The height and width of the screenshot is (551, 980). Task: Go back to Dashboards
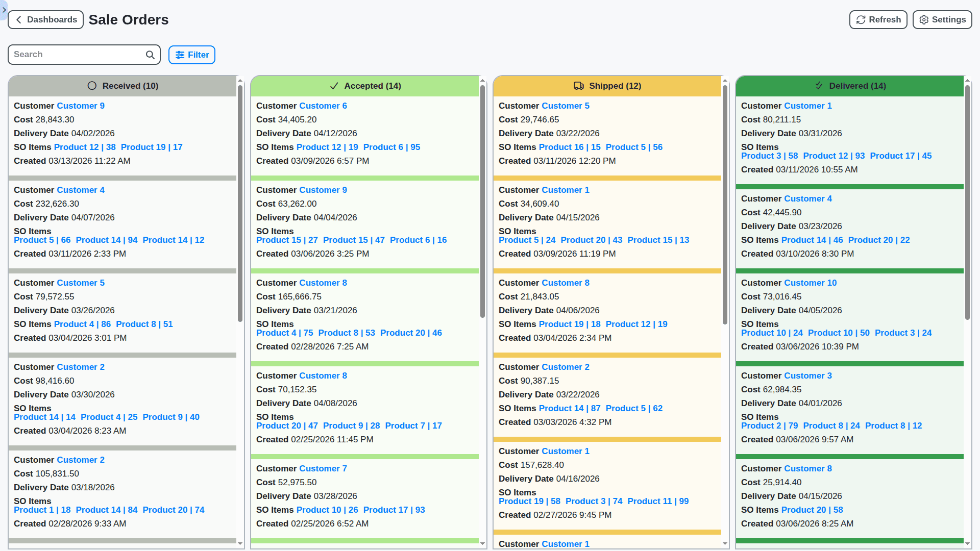point(46,20)
